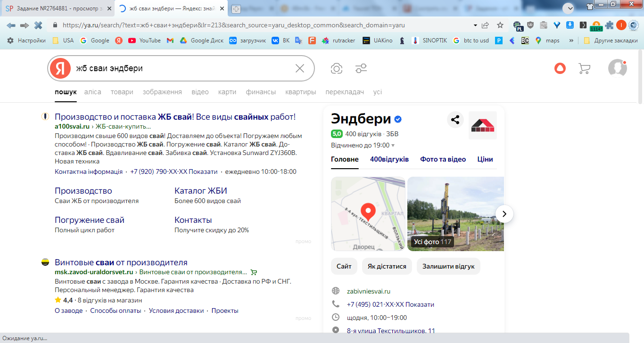Open image search via the camera icon
The width and height of the screenshot is (644, 343).
337,69
